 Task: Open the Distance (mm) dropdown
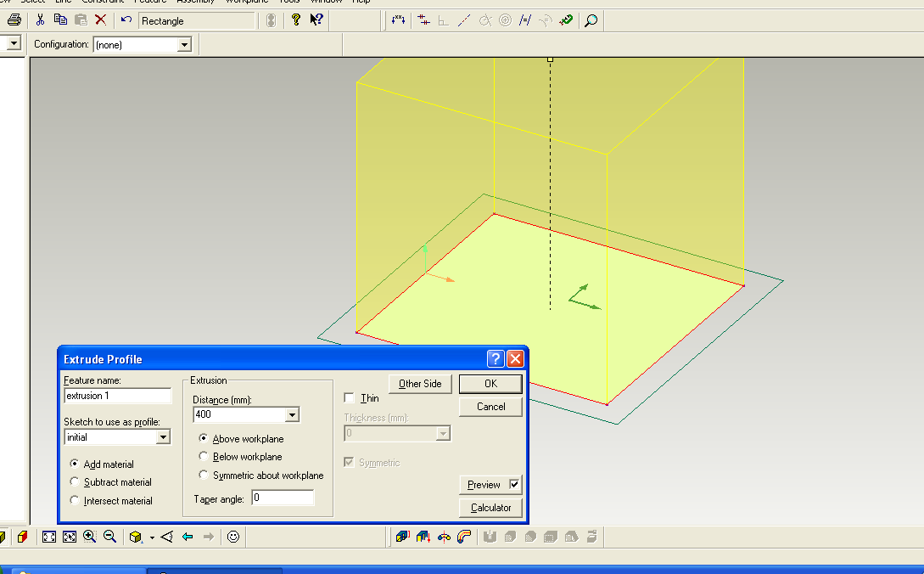(x=292, y=414)
